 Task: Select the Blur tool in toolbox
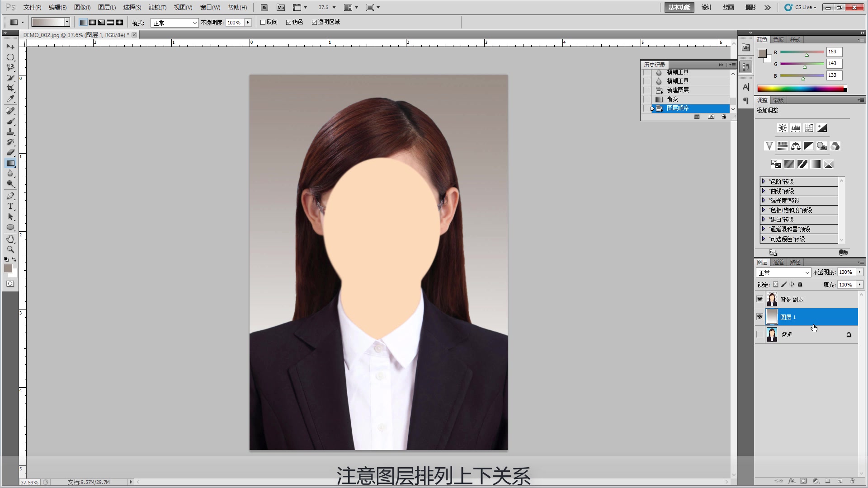click(x=10, y=174)
